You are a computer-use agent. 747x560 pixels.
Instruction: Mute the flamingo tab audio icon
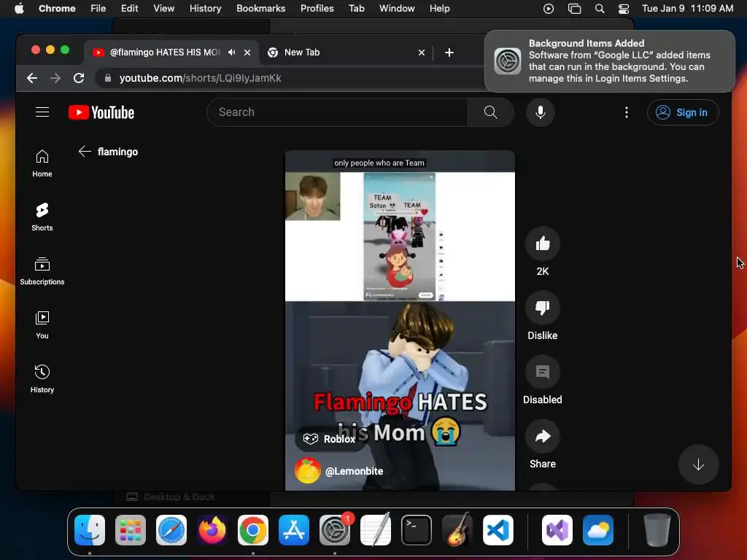click(231, 52)
